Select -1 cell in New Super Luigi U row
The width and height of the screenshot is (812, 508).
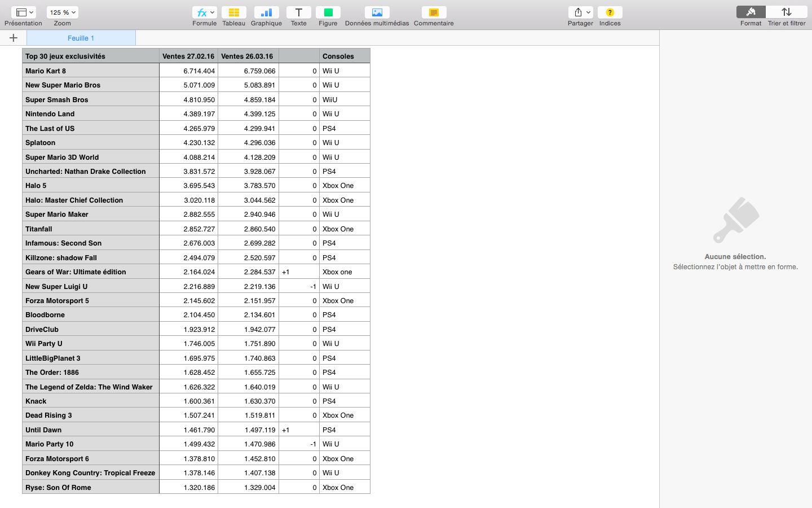(x=299, y=286)
